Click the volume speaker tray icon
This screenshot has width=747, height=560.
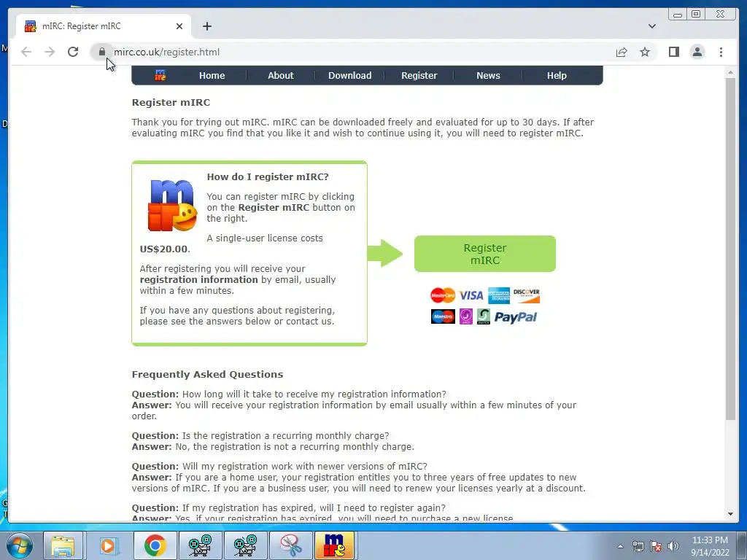(x=673, y=546)
